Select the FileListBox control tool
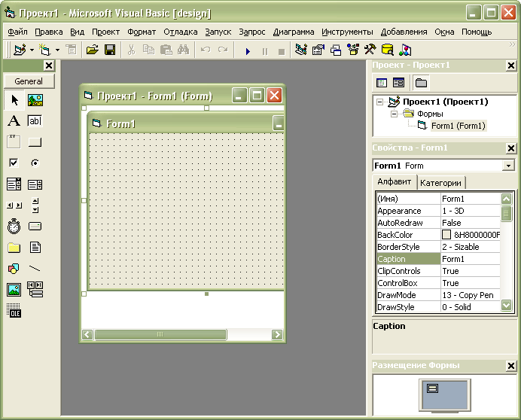The image size is (521, 420). 35,247
